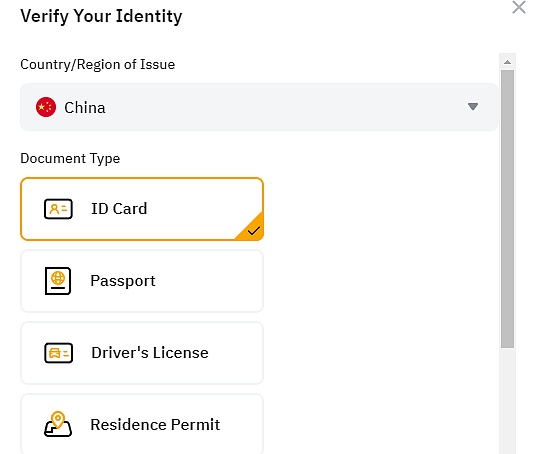Image resolution: width=536 pixels, height=454 pixels.
Task: Click the China text in country selector
Action: 85,108
